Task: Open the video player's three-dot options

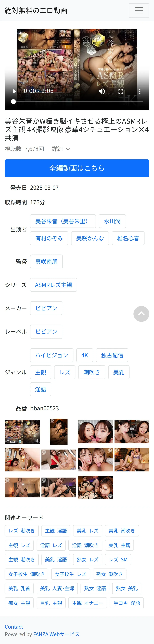Action: (x=140, y=91)
